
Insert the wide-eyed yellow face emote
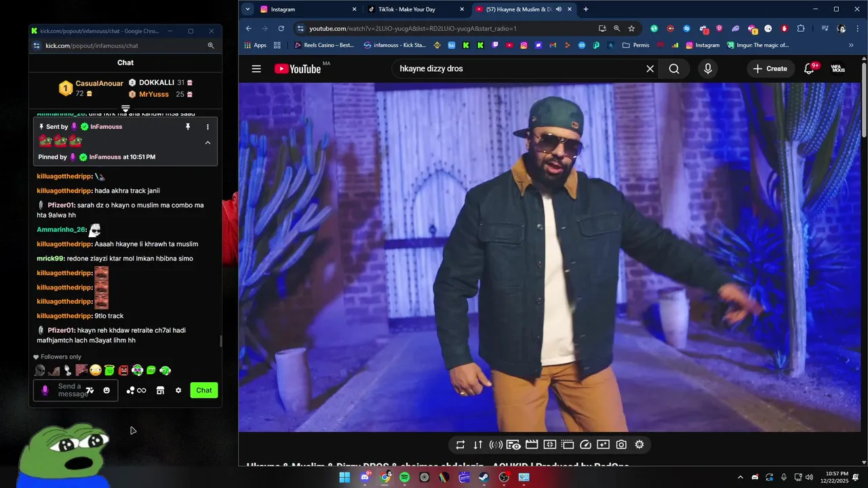click(96, 370)
